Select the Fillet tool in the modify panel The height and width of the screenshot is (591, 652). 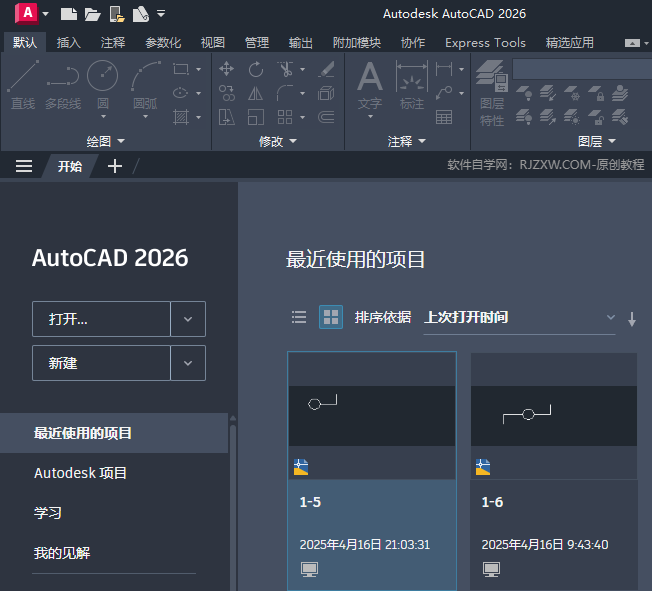pyautogui.click(x=285, y=93)
